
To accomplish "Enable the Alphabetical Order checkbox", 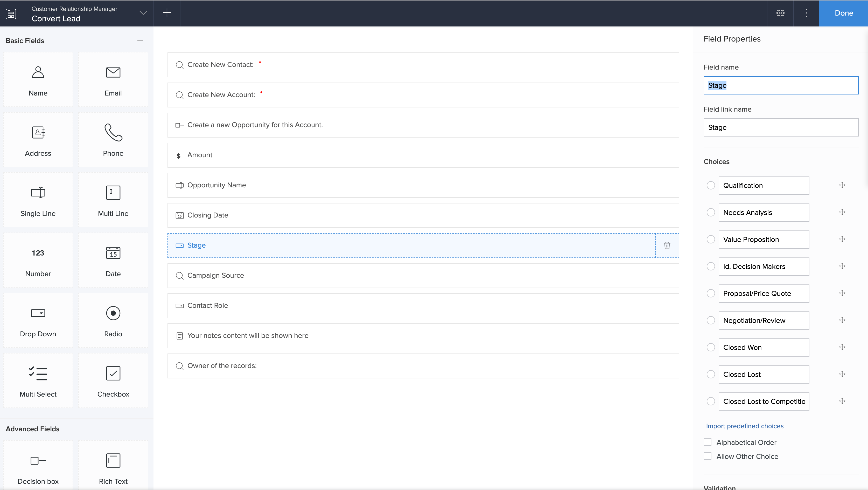I will (x=708, y=442).
